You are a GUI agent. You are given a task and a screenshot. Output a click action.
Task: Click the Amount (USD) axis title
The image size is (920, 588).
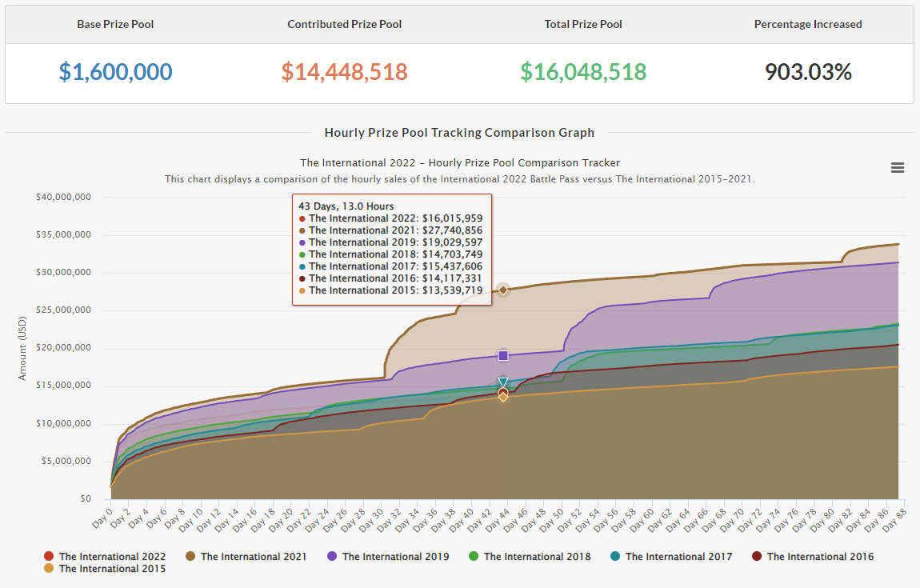[22, 349]
